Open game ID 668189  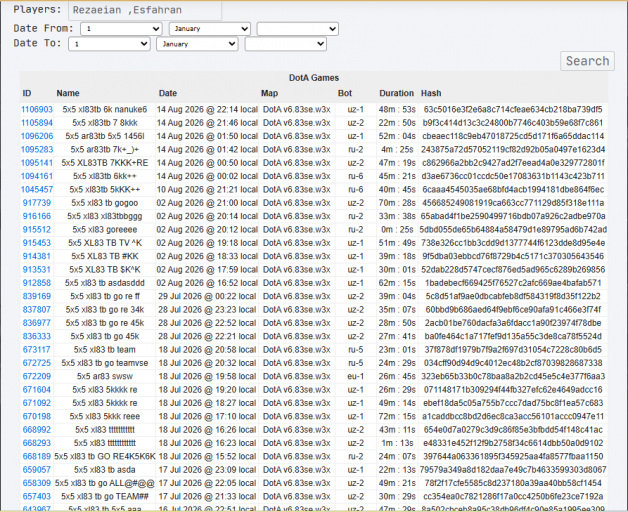click(37, 456)
